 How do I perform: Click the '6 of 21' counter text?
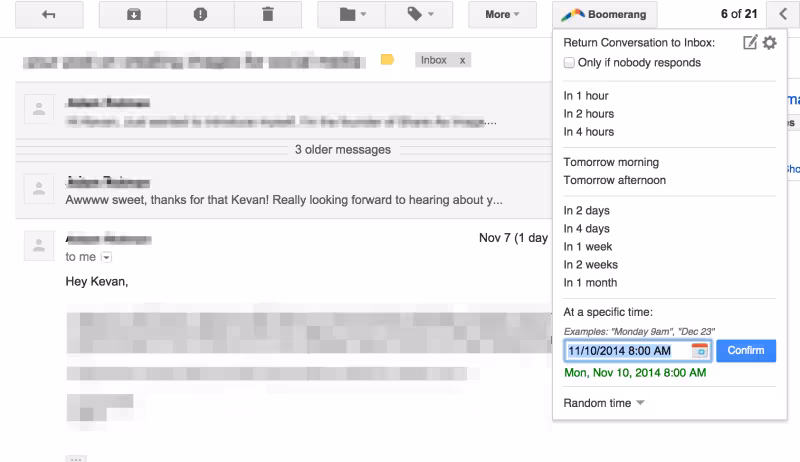(x=739, y=14)
